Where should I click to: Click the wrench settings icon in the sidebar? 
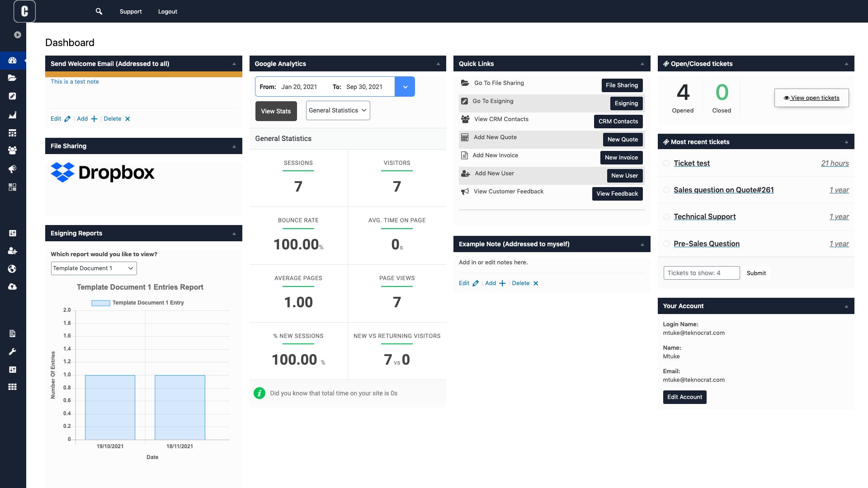12,352
